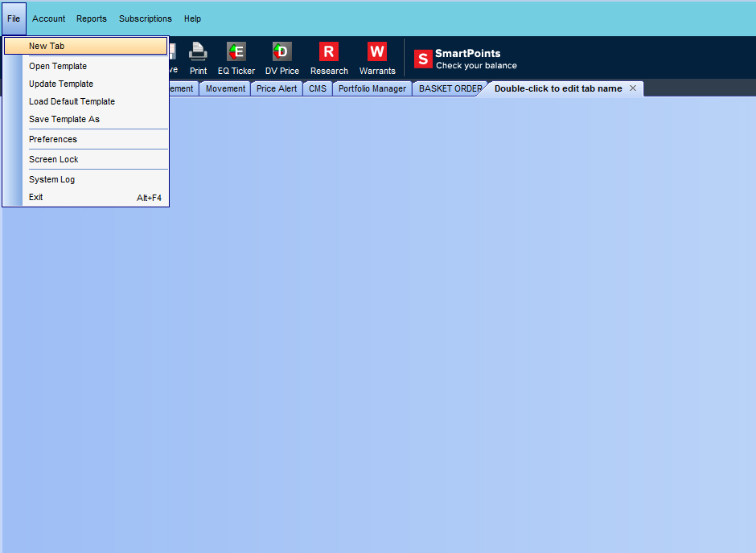Open the System Log entry
This screenshot has width=756, height=553.
(51, 179)
